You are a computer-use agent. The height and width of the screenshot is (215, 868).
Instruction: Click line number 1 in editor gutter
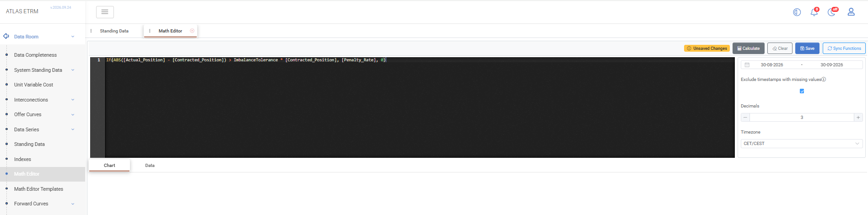[98, 60]
